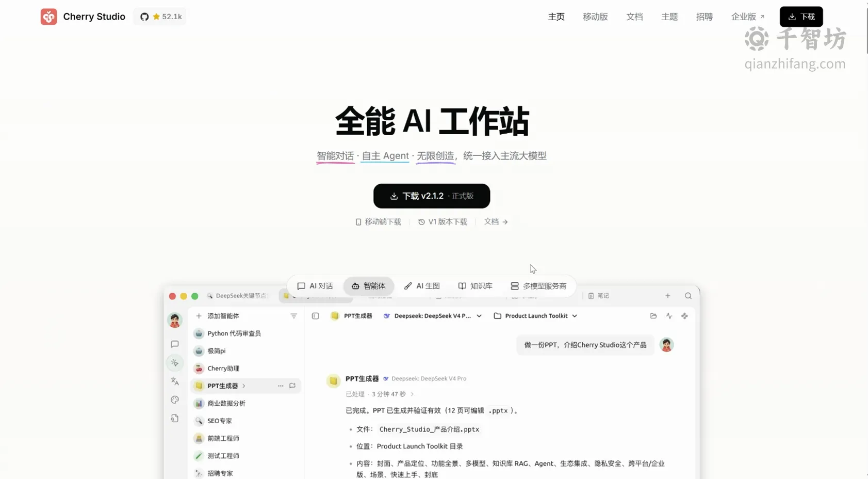Click the user avatar beside the chat message
868x479 pixels.
667,345
